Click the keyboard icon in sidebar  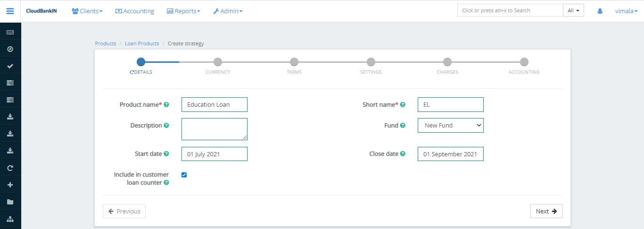10,32
